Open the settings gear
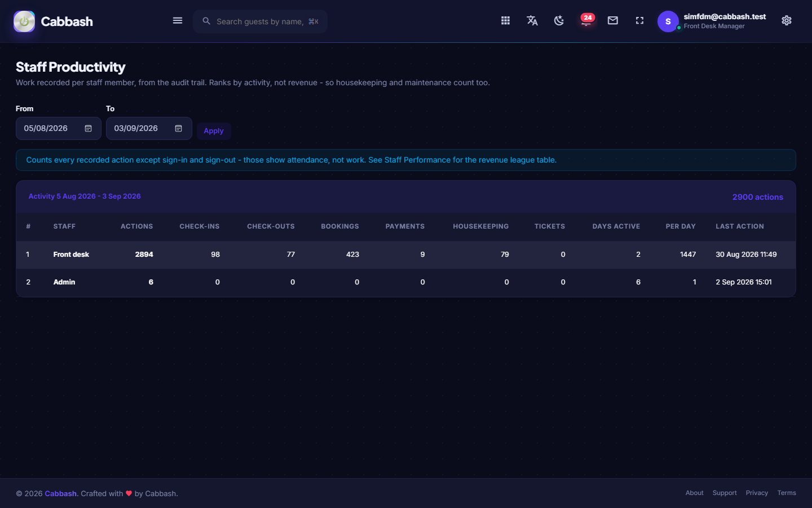The height and width of the screenshot is (508, 812). coord(787,21)
